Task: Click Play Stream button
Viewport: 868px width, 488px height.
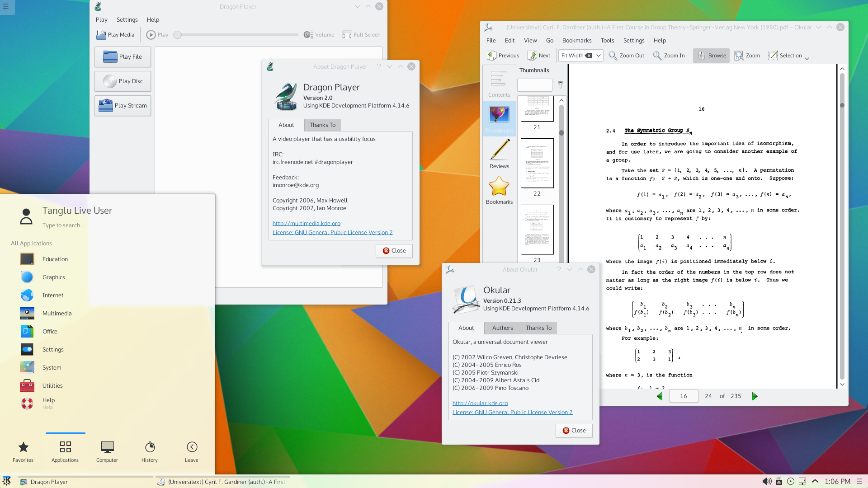Action: 123,106
